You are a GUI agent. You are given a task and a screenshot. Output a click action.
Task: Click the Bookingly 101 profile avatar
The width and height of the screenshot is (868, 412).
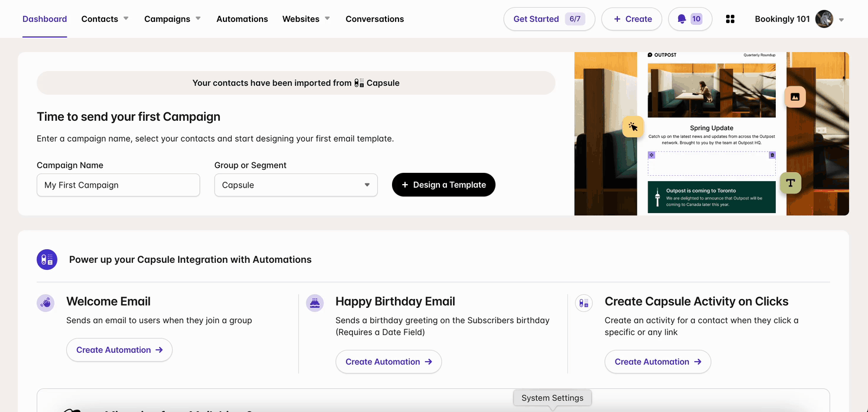pyautogui.click(x=824, y=19)
